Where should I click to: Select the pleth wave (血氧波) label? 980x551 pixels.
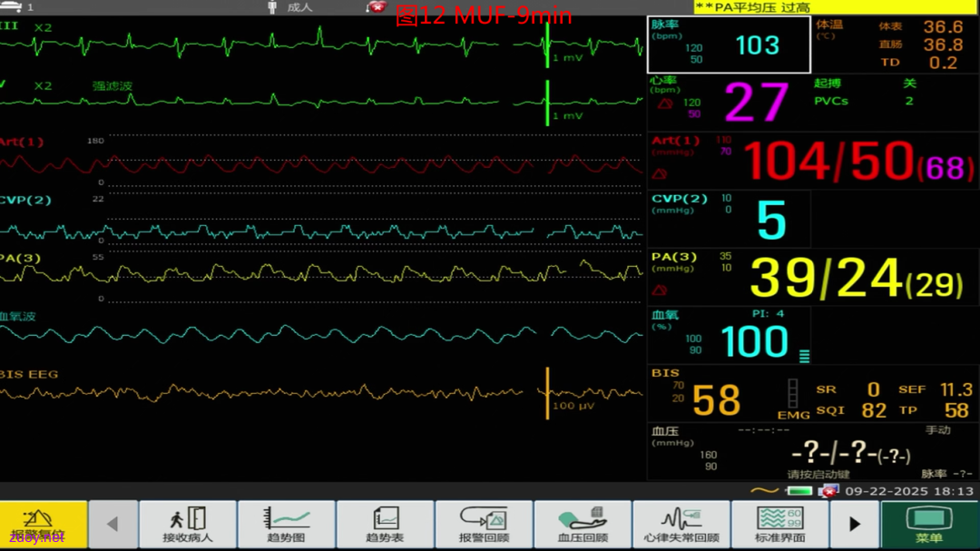coord(18,317)
